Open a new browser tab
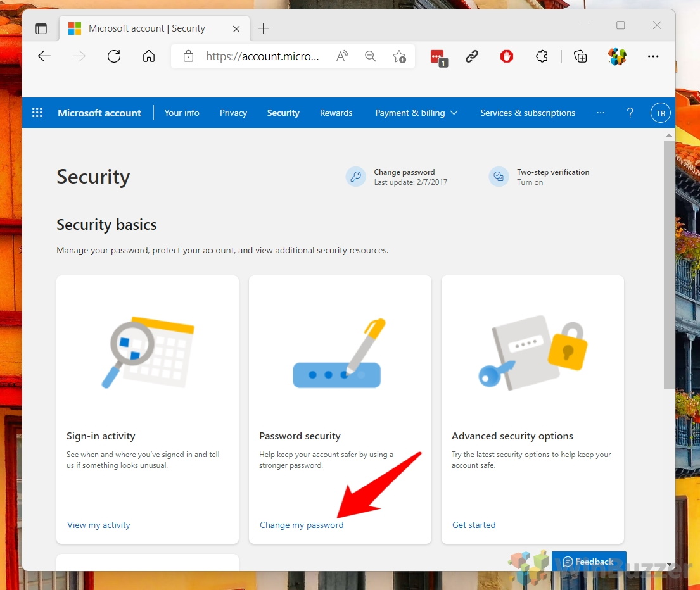The width and height of the screenshot is (700, 590). (264, 28)
